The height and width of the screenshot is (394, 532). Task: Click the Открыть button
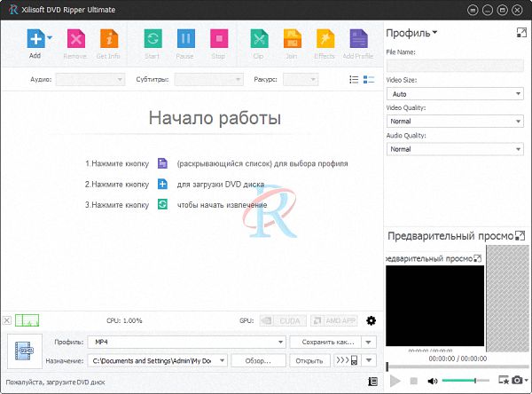coord(309,360)
